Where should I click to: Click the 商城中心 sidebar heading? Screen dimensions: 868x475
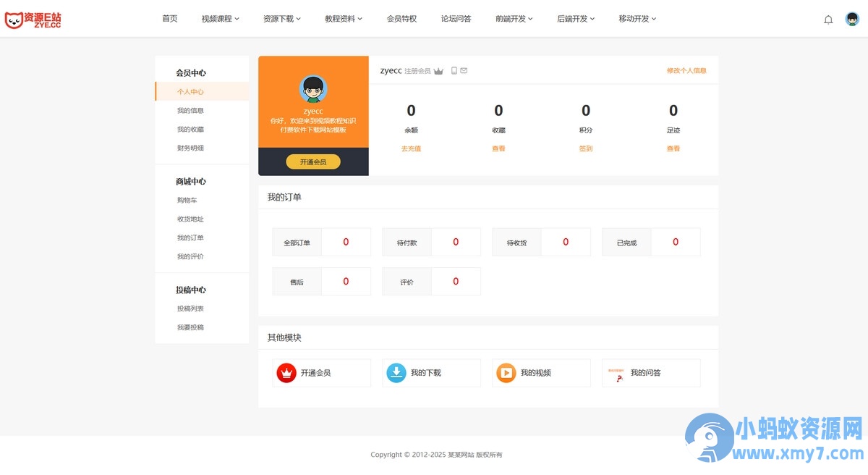(191, 182)
